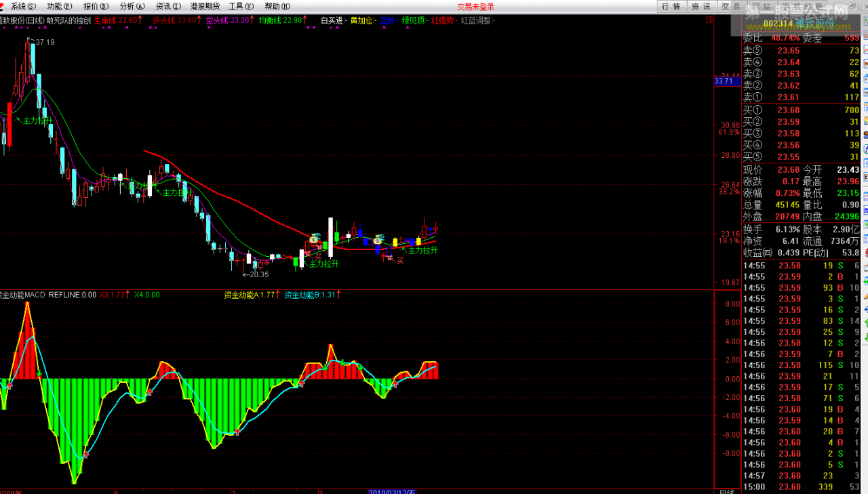This screenshot has height=494, width=868.
Task: Click the 20.35 low price marker
Action: (260, 274)
